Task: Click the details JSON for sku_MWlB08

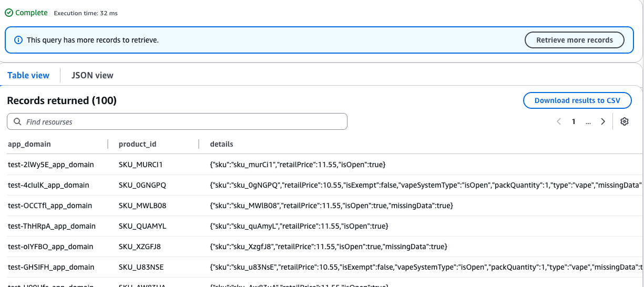Action: tap(331, 206)
